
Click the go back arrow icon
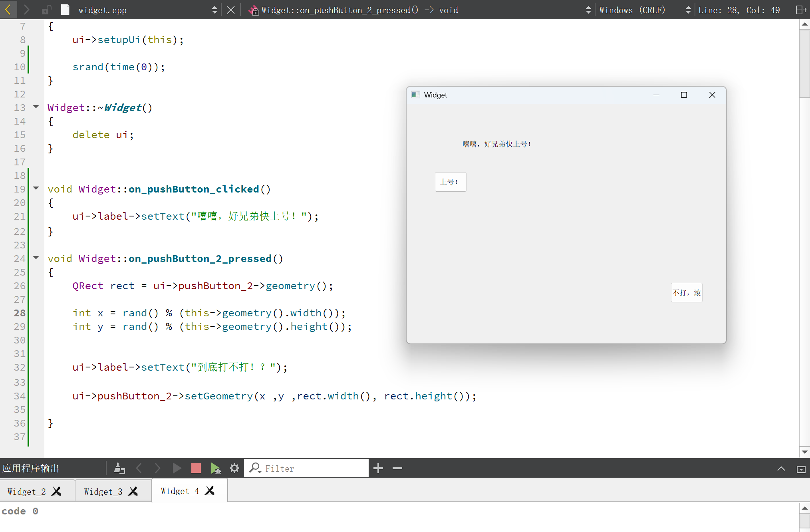tap(8, 10)
